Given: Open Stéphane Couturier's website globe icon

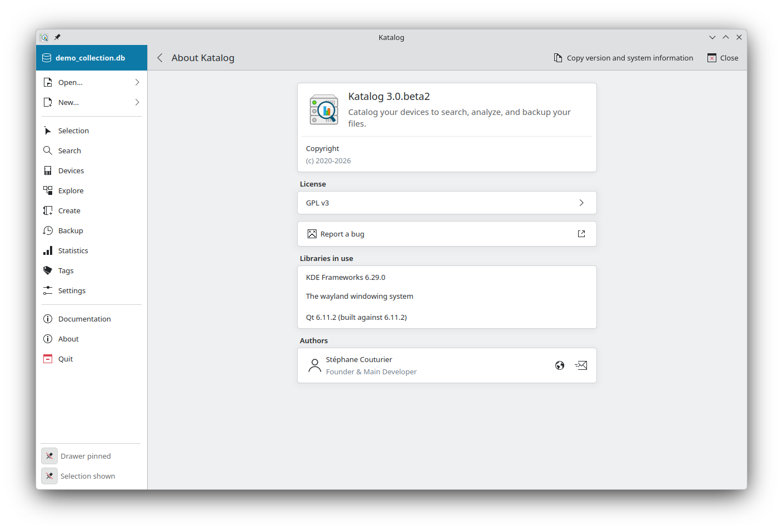Looking at the screenshot, I should click(x=560, y=365).
